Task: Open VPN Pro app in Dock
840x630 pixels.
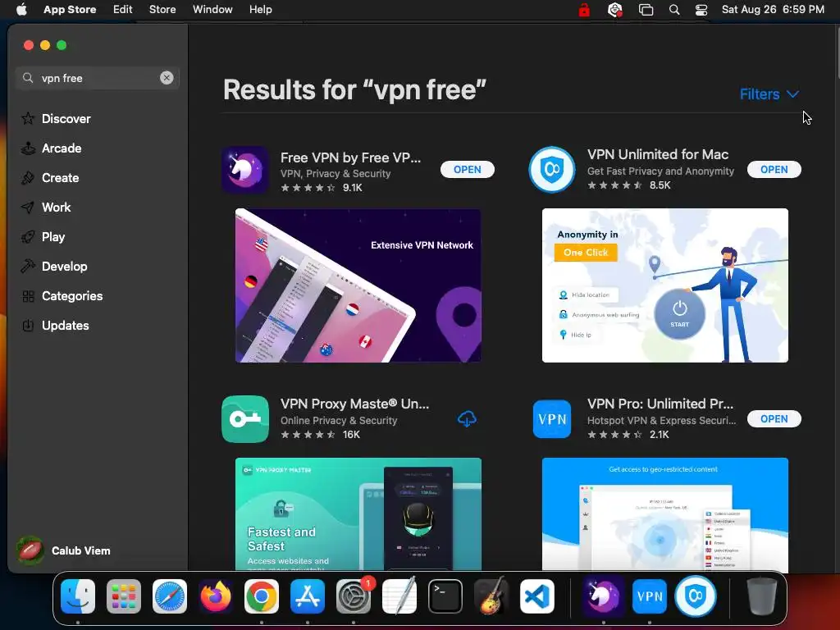Action: (x=650, y=596)
